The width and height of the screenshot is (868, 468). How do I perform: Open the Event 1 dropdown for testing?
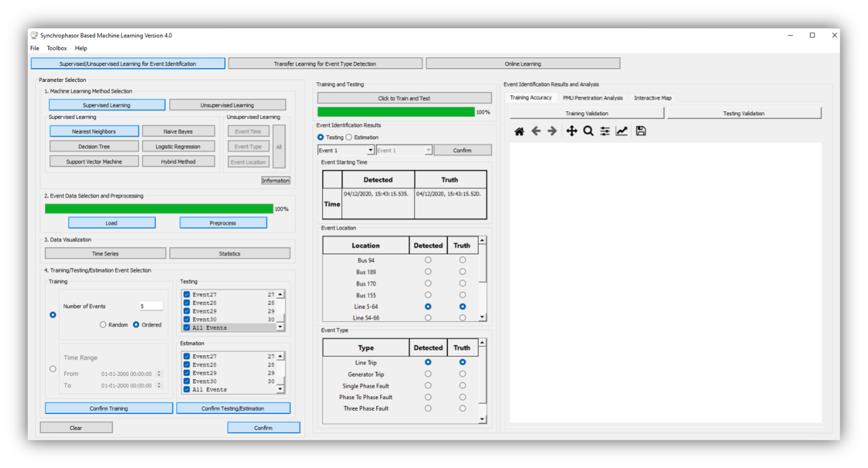click(370, 150)
